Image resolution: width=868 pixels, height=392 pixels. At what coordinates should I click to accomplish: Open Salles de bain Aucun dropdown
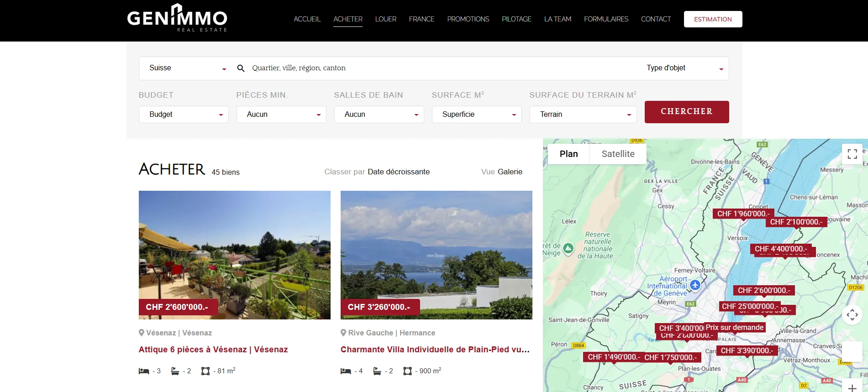[379, 115]
